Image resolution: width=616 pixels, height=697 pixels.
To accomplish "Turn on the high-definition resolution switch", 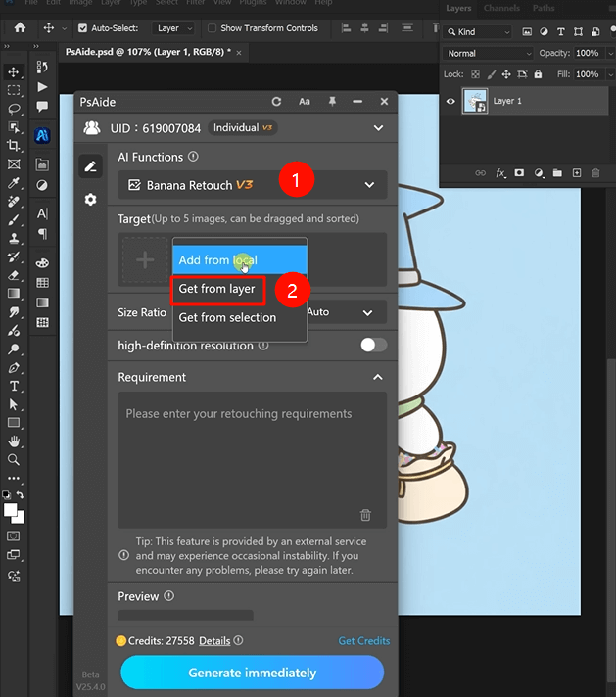I will click(x=373, y=345).
